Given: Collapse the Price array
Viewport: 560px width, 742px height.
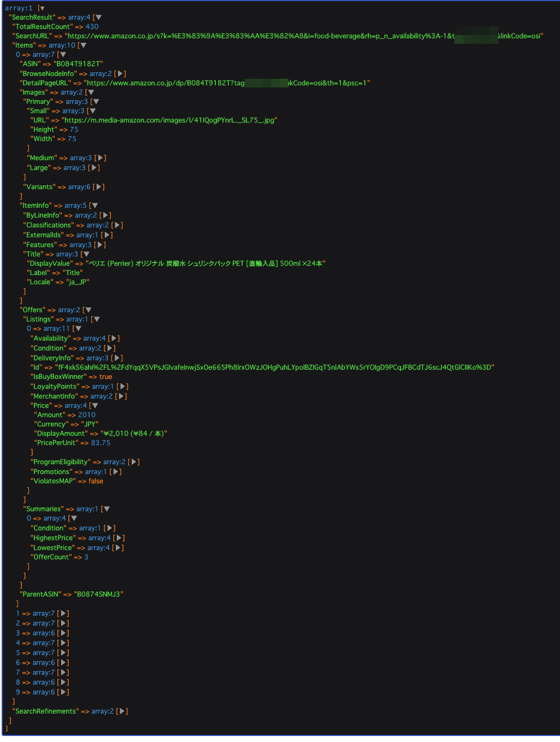Looking at the screenshot, I should click(95, 406).
